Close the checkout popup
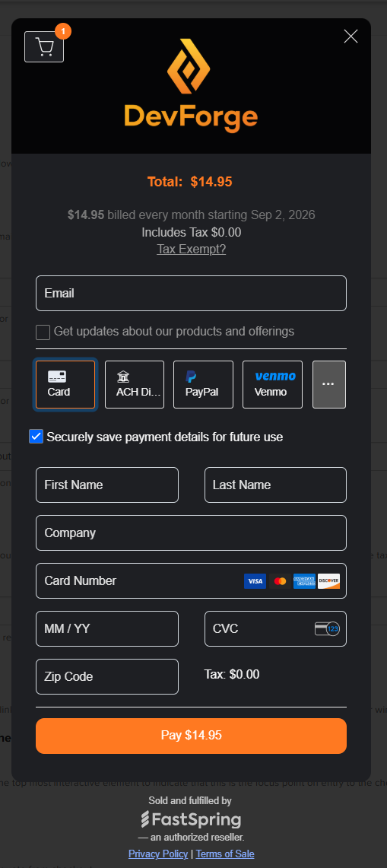 click(351, 37)
